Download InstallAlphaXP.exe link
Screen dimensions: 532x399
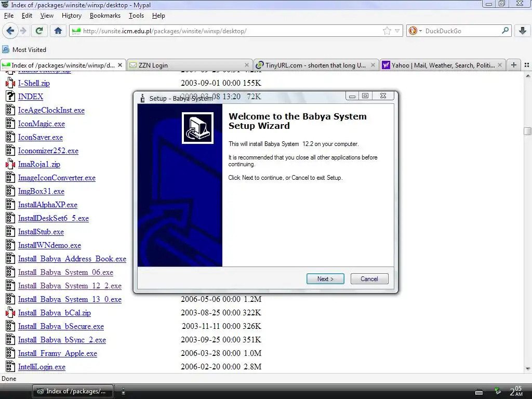point(48,205)
